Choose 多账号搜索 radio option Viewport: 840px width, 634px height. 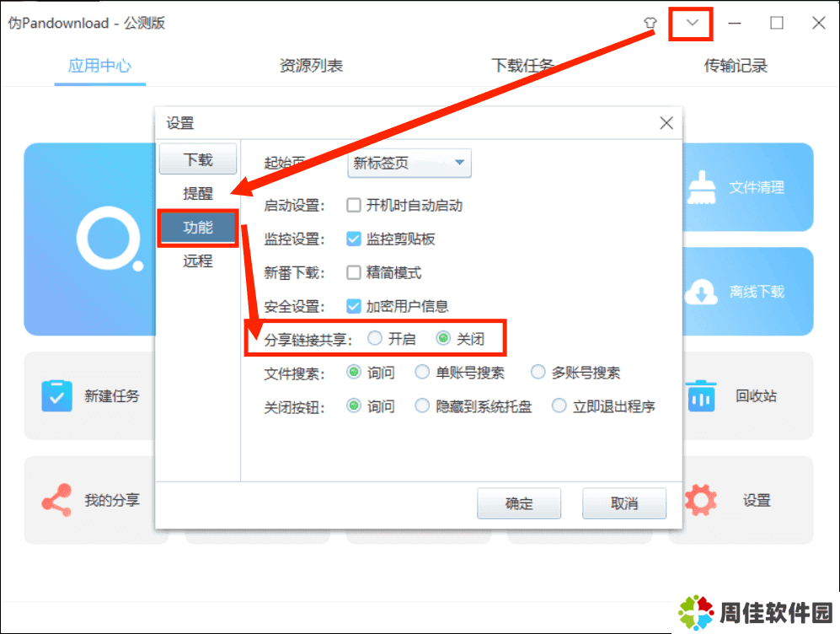[x=538, y=372]
